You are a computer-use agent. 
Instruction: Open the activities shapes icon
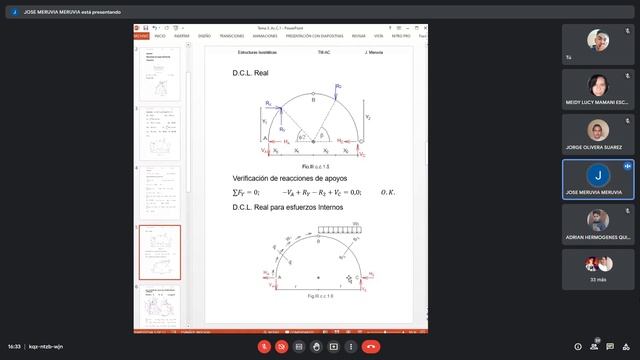626,347
